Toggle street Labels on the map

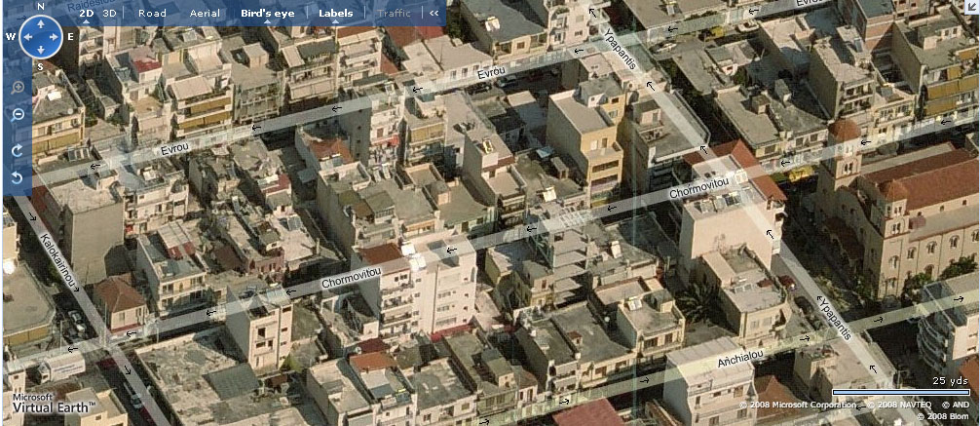335,14
